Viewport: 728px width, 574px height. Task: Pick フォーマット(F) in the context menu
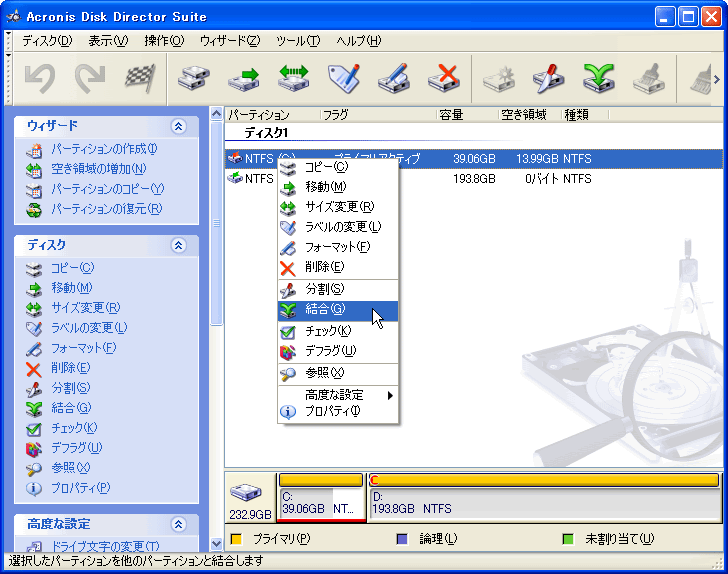(x=338, y=247)
